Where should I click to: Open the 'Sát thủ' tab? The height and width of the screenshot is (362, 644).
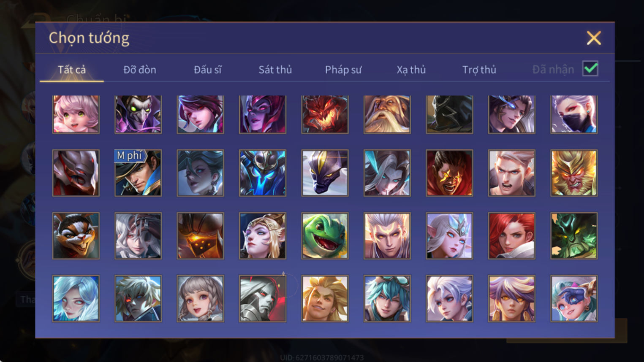pos(275,70)
